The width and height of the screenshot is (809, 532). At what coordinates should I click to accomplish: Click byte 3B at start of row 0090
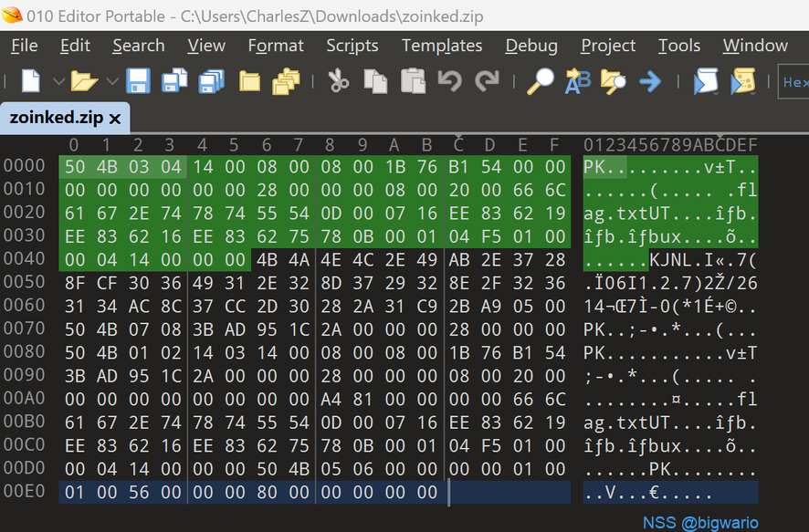(x=75, y=376)
